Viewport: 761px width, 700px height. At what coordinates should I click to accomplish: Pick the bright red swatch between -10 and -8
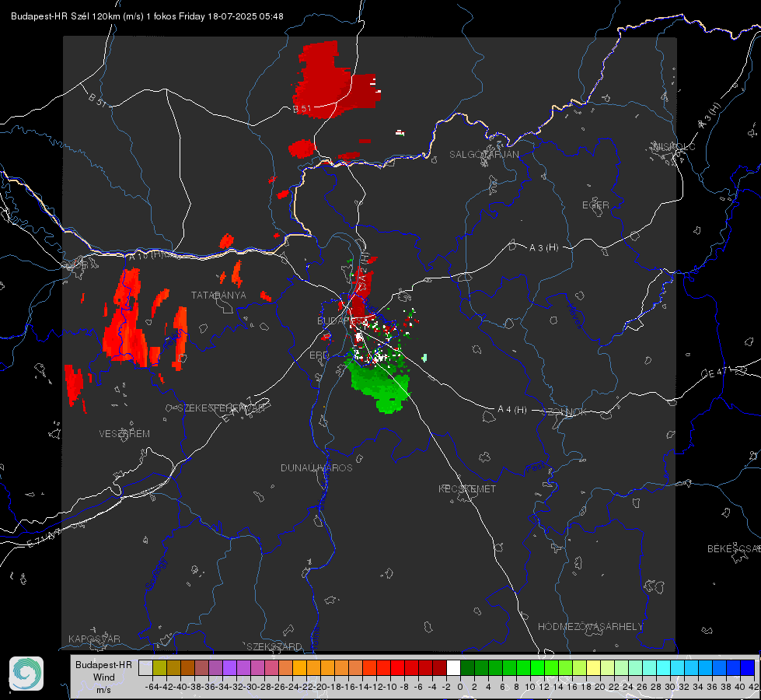coord(397,667)
